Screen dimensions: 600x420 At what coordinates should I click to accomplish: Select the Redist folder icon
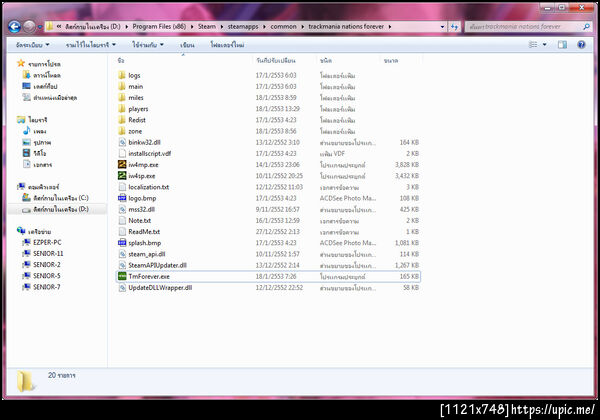click(122, 120)
